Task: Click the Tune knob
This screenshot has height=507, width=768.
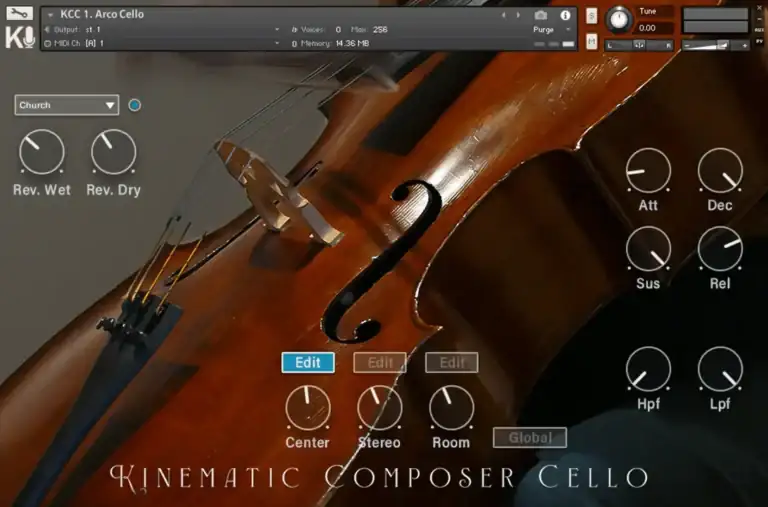Action: click(619, 20)
